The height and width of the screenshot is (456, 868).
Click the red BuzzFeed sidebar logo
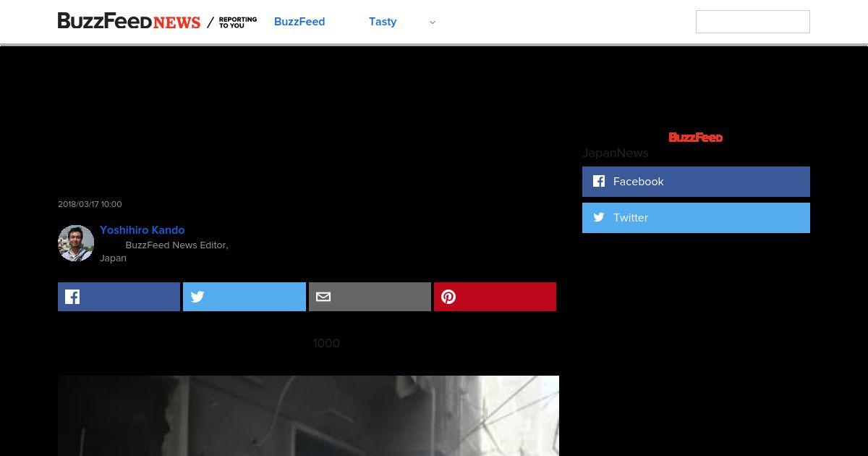click(696, 138)
